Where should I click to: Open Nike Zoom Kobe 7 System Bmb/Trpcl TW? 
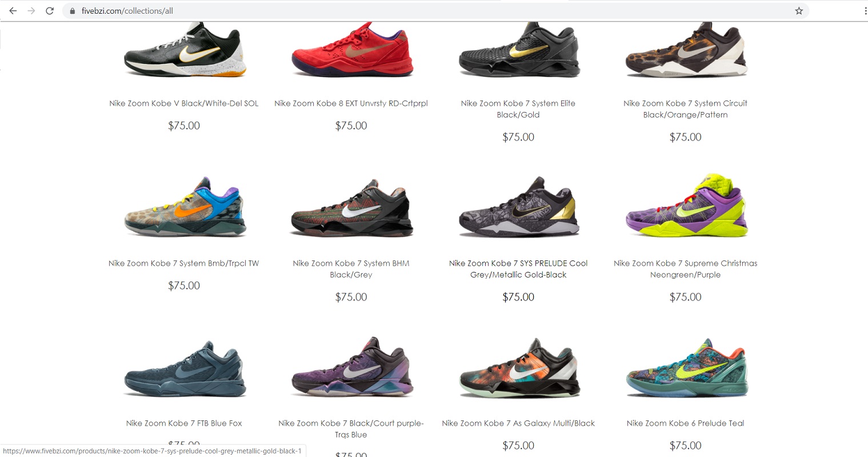point(184,263)
